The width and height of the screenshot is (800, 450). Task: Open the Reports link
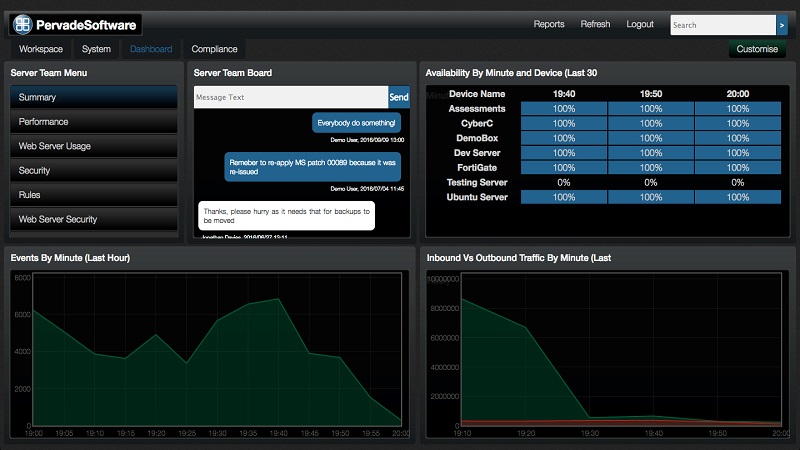(549, 24)
